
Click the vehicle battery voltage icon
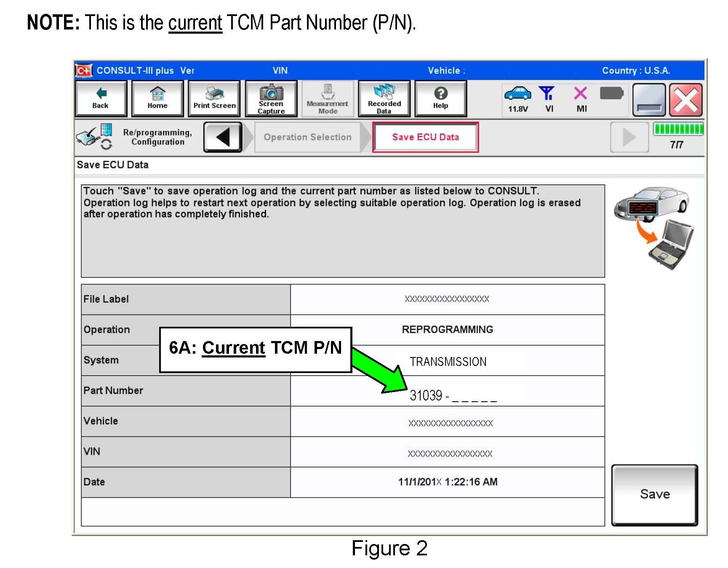(x=517, y=93)
